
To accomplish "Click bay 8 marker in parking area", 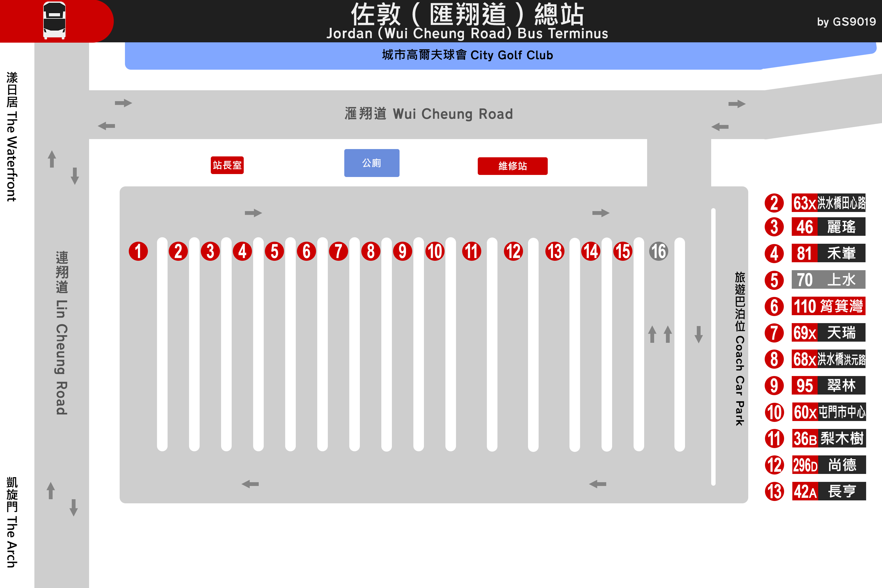I will [x=370, y=251].
